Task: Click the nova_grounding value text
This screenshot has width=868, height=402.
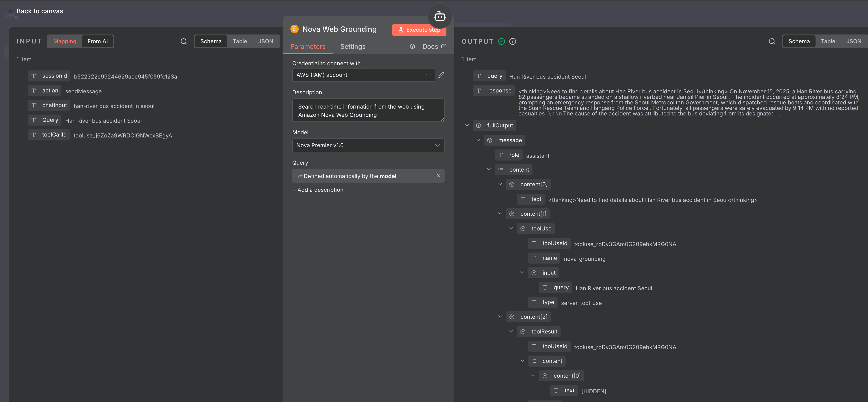Action: [x=584, y=259]
